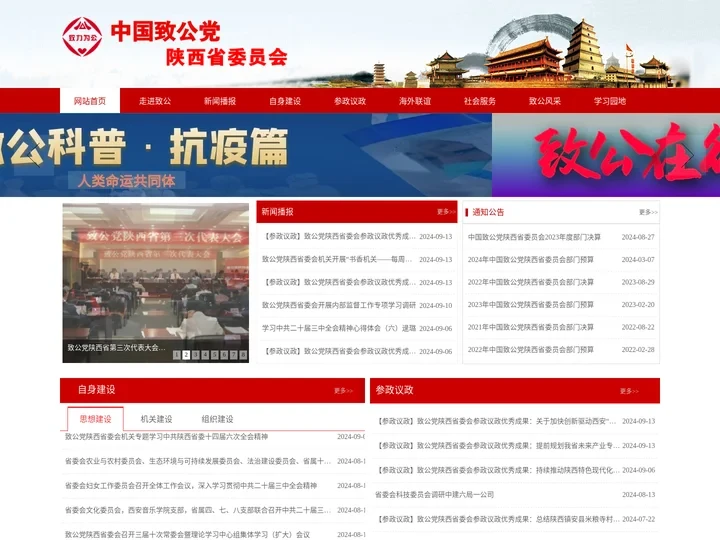This screenshot has height=540, width=720.
Task: Click the 通知公告 panel title
Action: [488, 212]
